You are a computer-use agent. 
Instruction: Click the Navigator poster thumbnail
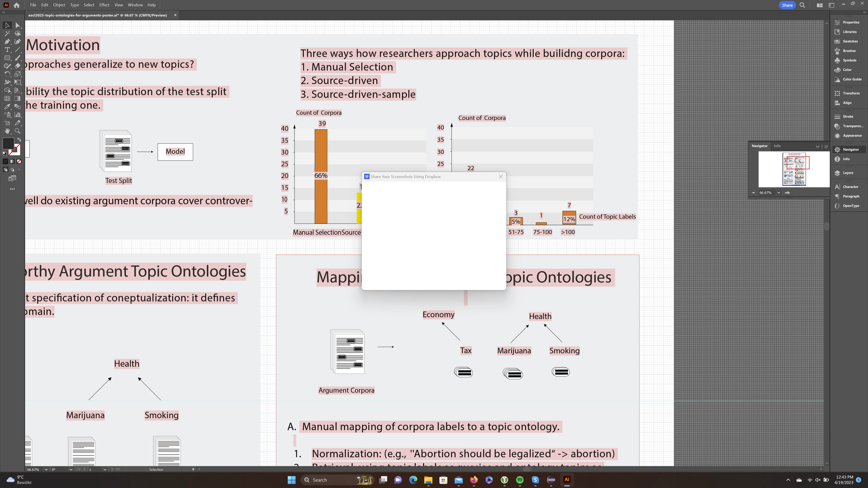coord(794,169)
